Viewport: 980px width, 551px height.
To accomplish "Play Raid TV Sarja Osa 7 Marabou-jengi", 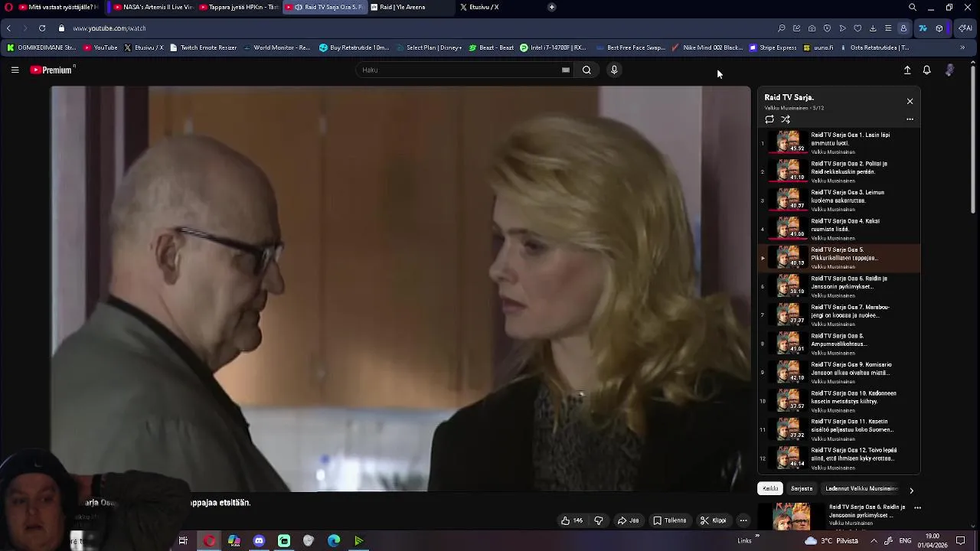I will coord(839,315).
